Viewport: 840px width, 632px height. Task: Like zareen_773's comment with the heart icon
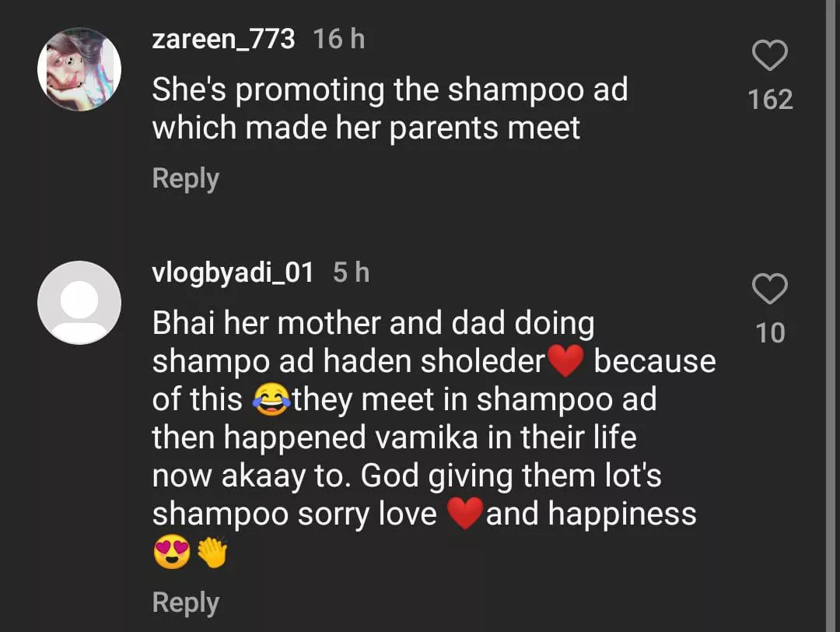click(770, 54)
